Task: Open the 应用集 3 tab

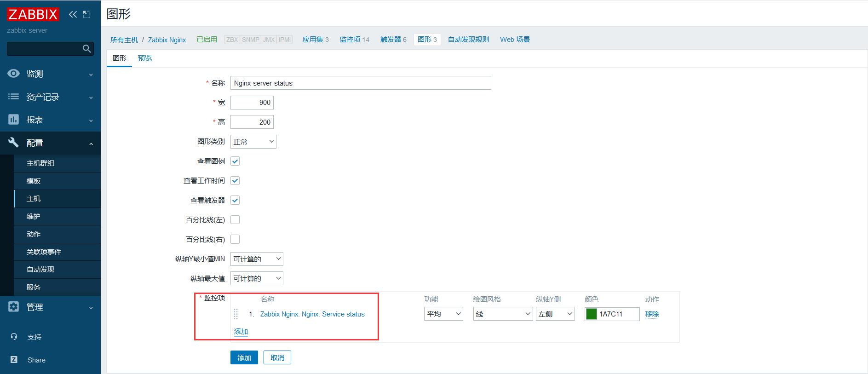Action: point(316,40)
